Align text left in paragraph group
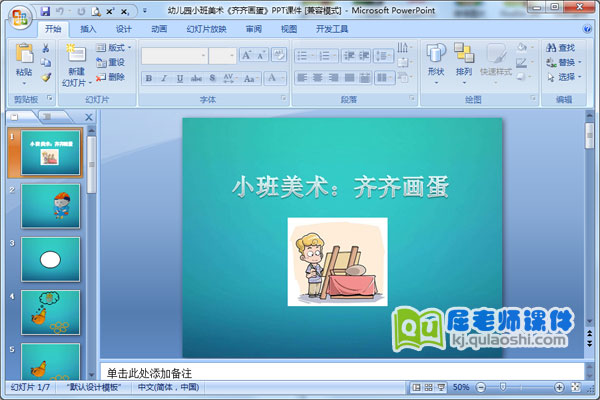 pyautogui.click(x=302, y=78)
